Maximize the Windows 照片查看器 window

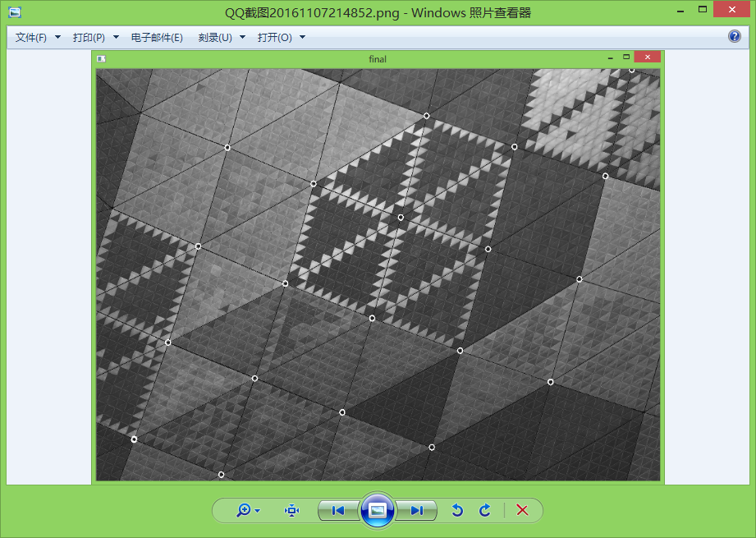(x=703, y=9)
